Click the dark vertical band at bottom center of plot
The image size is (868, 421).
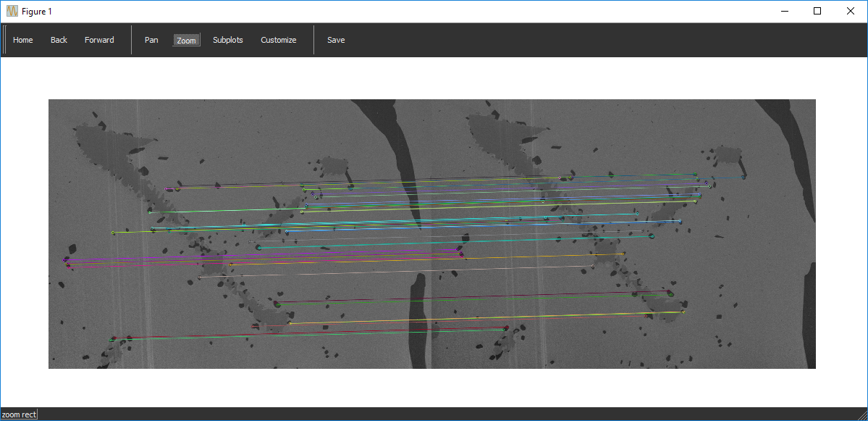click(418, 326)
